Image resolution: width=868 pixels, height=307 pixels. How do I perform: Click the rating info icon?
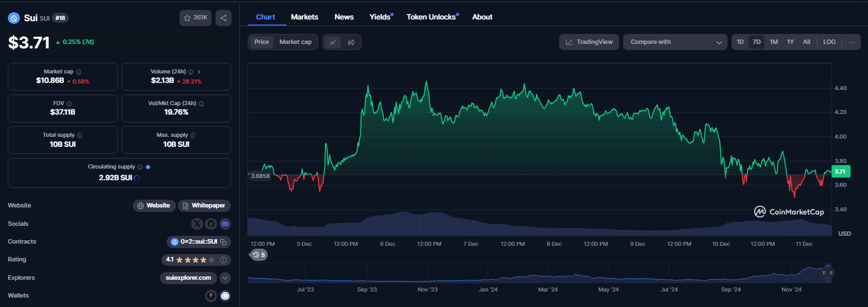tap(223, 260)
